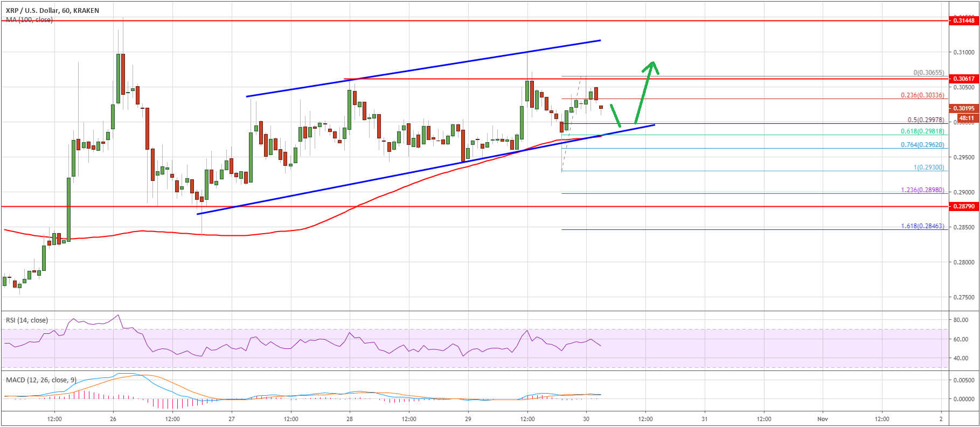Click the RSI (14, close) indicator label
This screenshot has height=427, width=980.
pyautogui.click(x=27, y=320)
